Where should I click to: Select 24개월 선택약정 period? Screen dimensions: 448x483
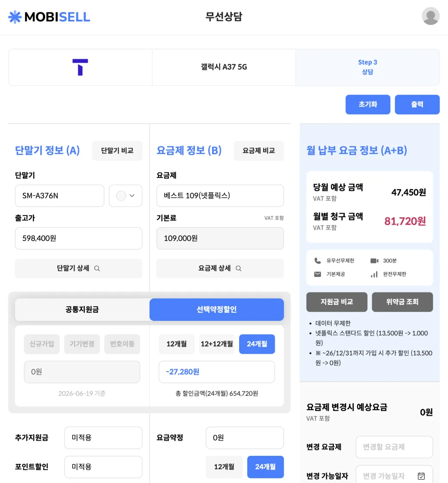[257, 344]
